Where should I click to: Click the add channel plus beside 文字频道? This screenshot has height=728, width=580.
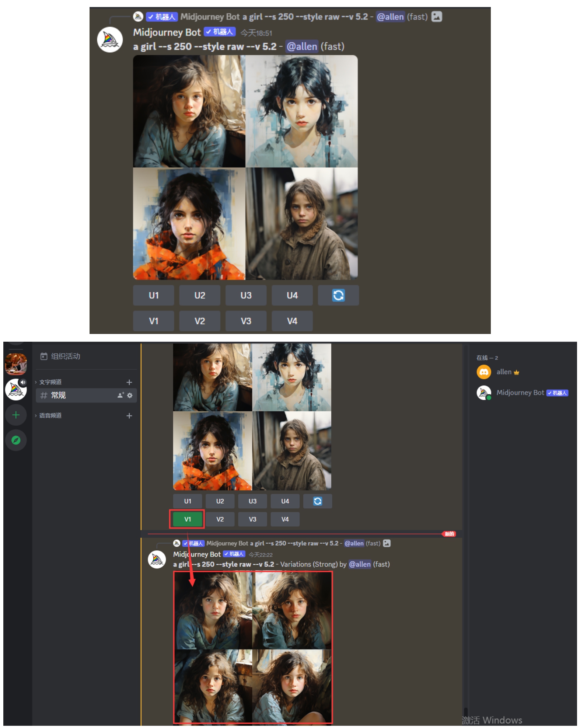click(x=129, y=382)
